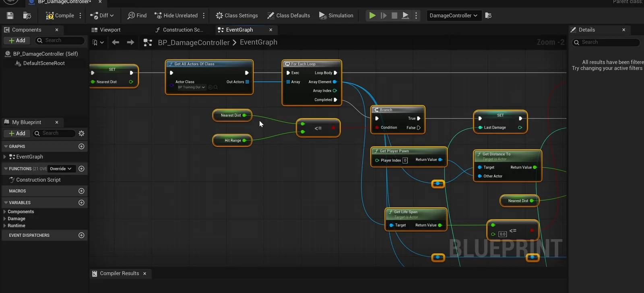The height and width of the screenshot is (293, 644).
Task: Expand the Runtime variable category
Action: pos(4,225)
